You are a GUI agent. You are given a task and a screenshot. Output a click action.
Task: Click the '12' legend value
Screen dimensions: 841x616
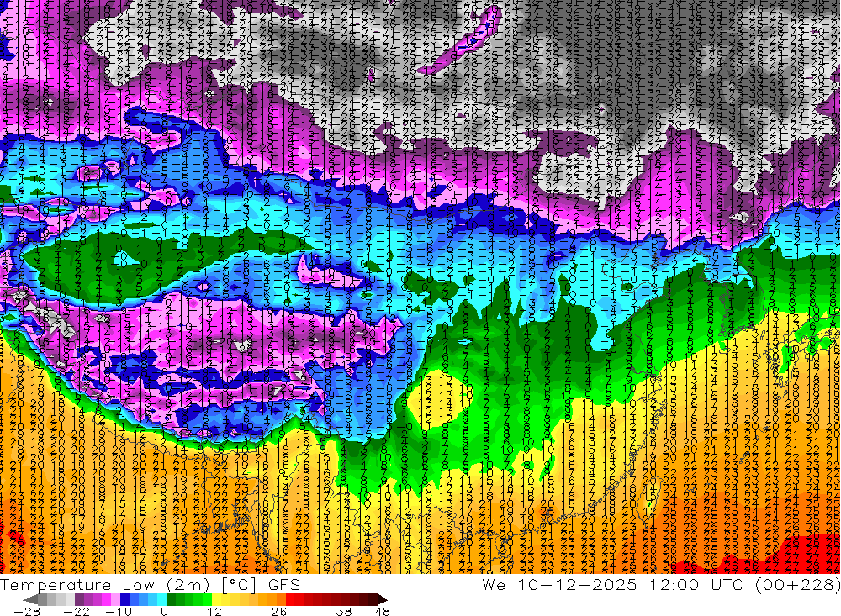tap(214, 611)
